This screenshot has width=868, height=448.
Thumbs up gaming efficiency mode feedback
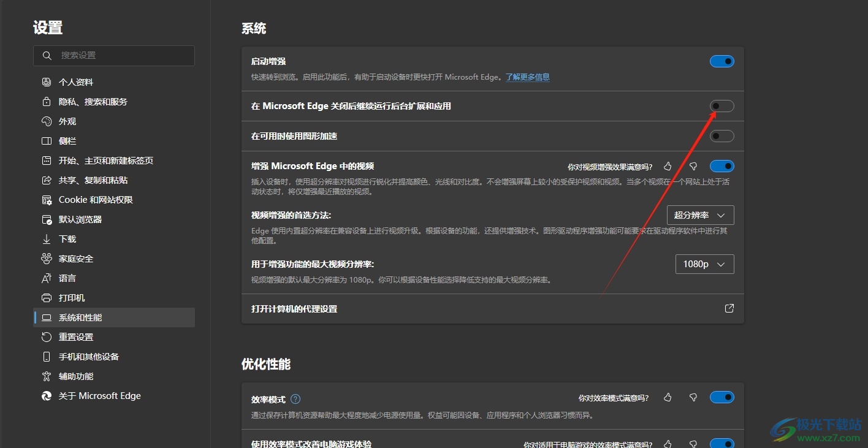coord(668,444)
